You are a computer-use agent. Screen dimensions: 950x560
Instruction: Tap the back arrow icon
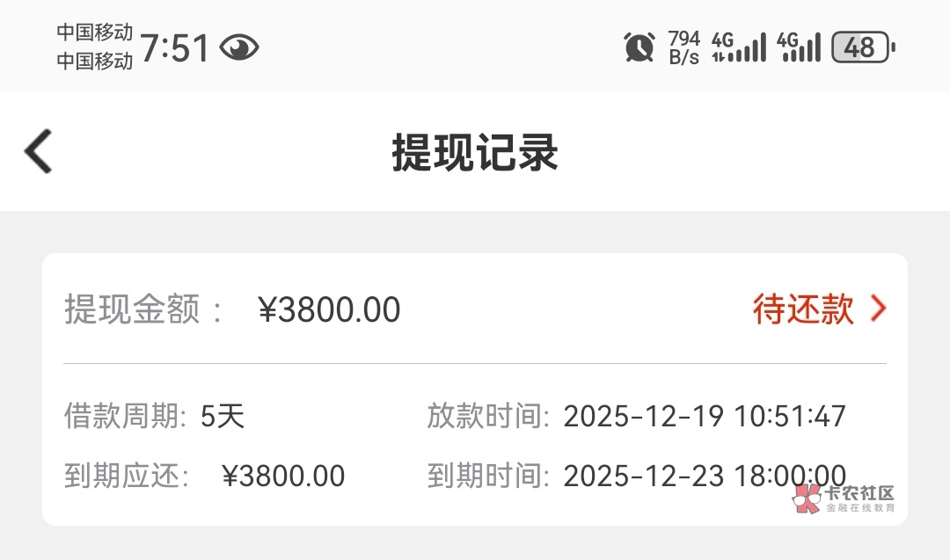click(39, 151)
